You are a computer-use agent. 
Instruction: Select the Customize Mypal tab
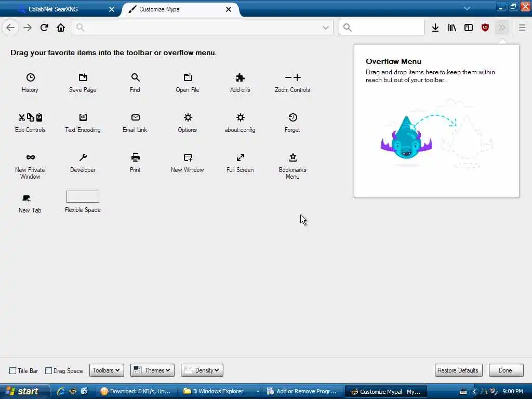click(180, 9)
